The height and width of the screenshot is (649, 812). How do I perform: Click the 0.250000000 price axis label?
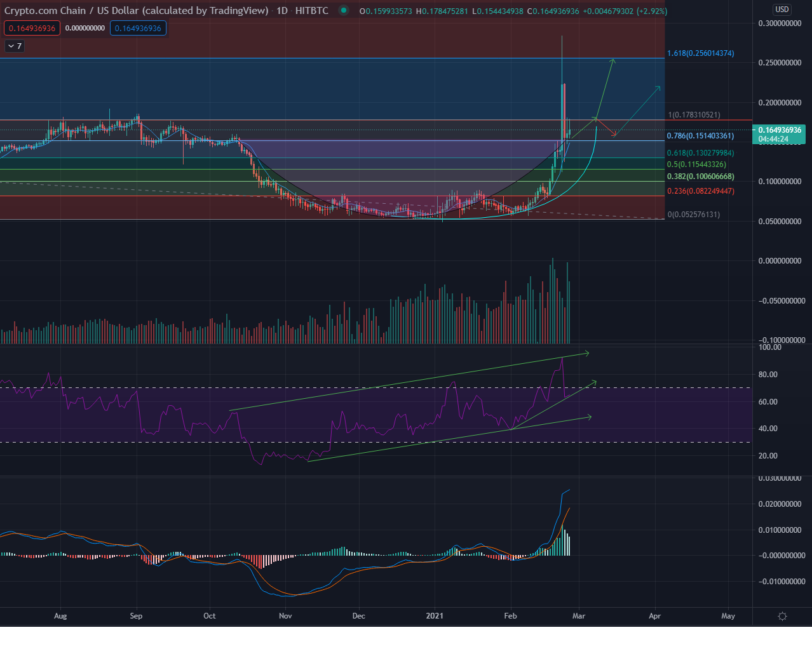pos(780,63)
